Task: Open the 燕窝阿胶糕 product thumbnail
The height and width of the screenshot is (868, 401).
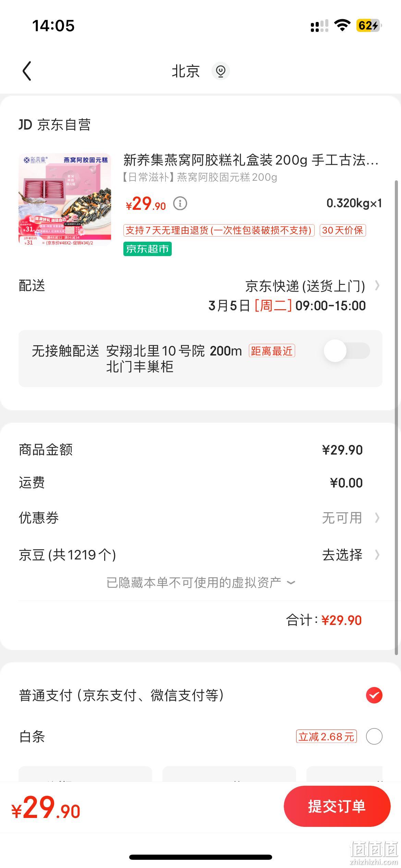Action: (x=65, y=200)
